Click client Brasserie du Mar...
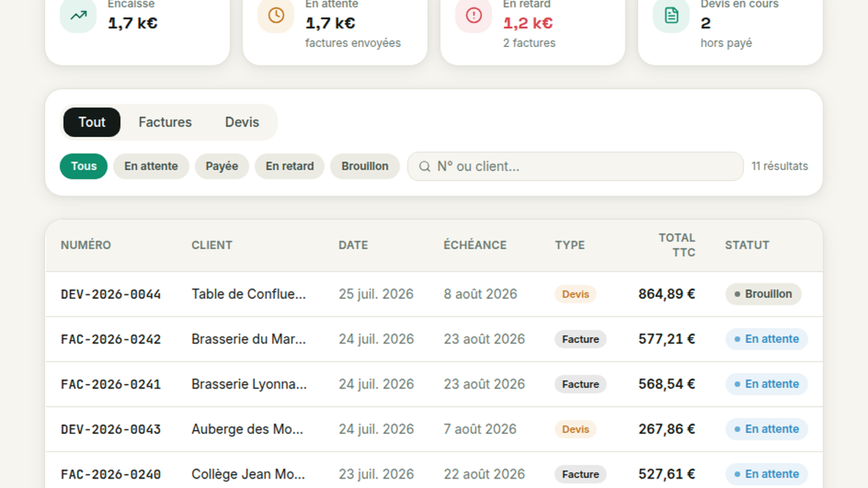 pos(249,339)
